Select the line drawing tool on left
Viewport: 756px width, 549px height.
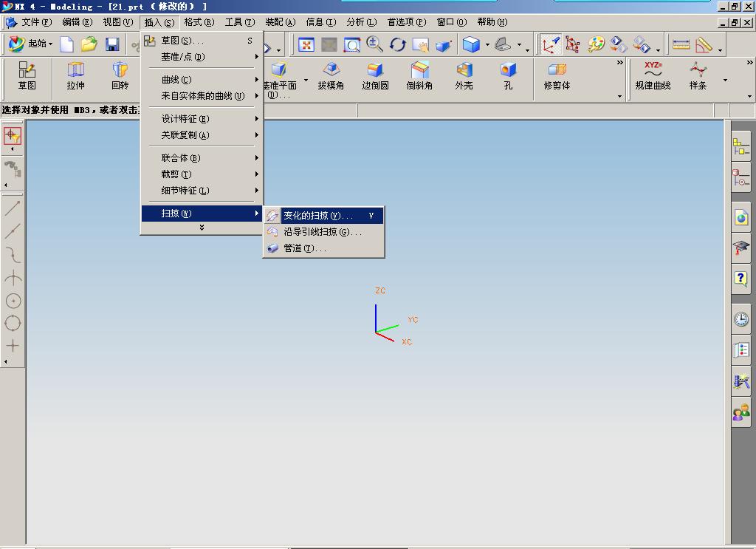coord(13,208)
